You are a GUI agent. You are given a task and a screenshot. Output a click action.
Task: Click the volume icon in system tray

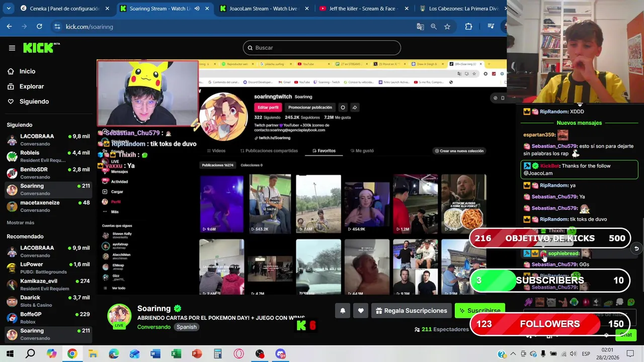(x=572, y=354)
